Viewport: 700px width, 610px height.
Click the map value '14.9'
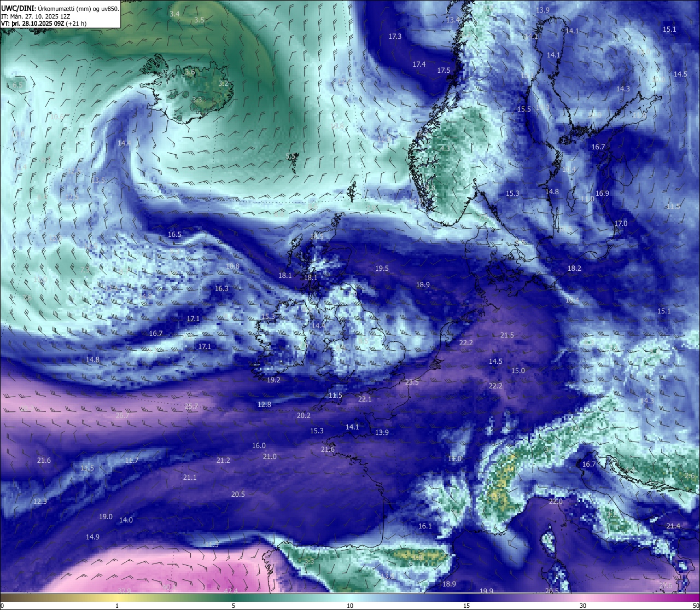(x=92, y=537)
